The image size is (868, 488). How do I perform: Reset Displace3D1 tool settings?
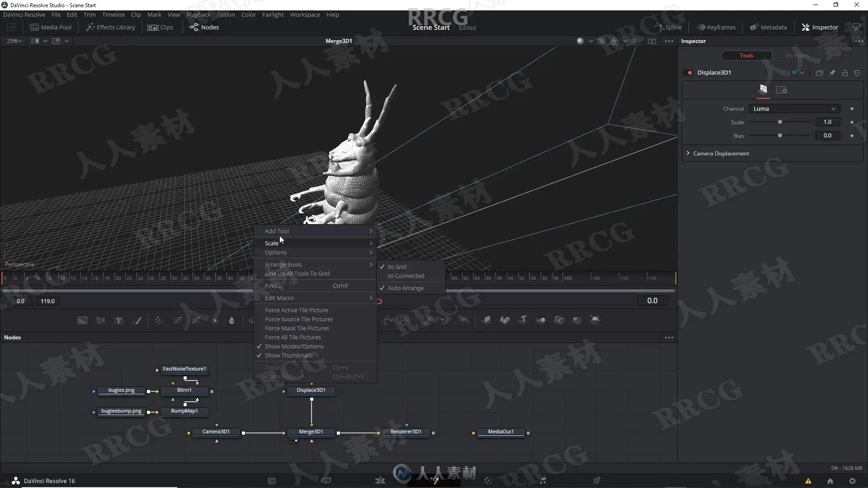pyautogui.click(x=857, y=73)
